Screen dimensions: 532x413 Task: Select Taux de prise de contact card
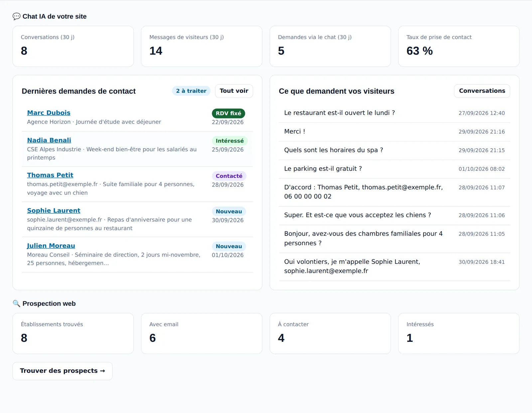[459, 46]
